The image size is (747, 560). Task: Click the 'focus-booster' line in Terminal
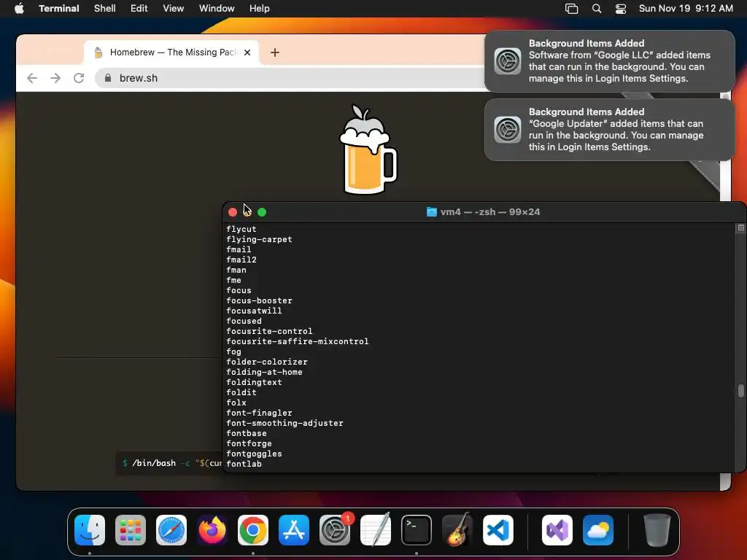[259, 300]
